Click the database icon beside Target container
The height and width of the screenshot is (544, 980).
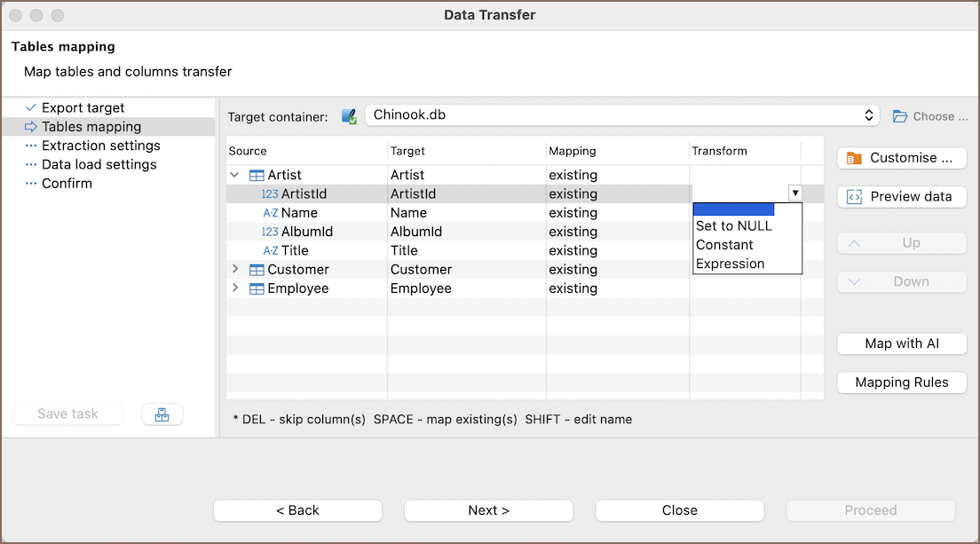pyautogui.click(x=350, y=116)
